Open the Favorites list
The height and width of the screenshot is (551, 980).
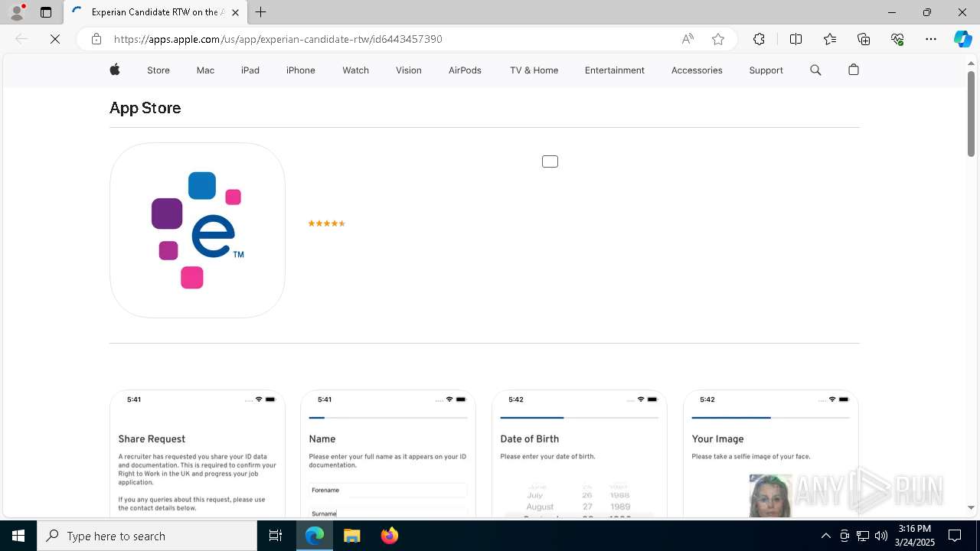click(x=830, y=39)
